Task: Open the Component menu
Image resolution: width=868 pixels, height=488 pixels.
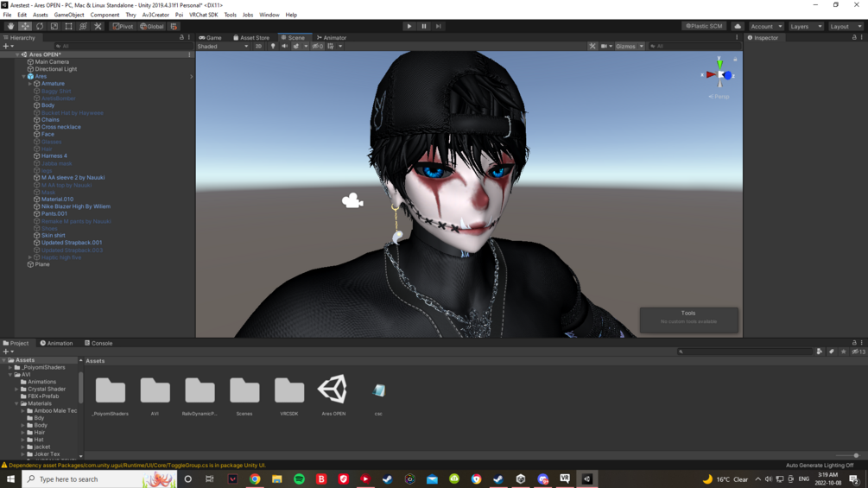Action: coord(105,15)
